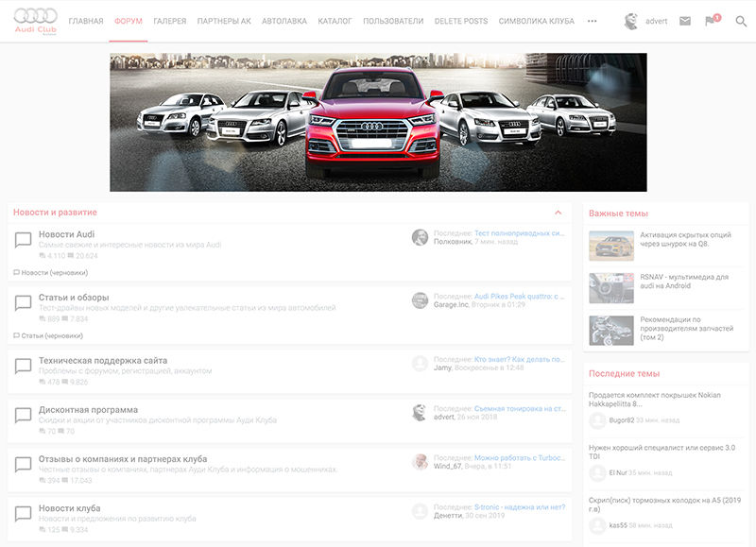Viewport: 756px width, 547px height.
Task: Open last post 'Съемная тонировка на ст...'
Action: pyautogui.click(x=519, y=409)
